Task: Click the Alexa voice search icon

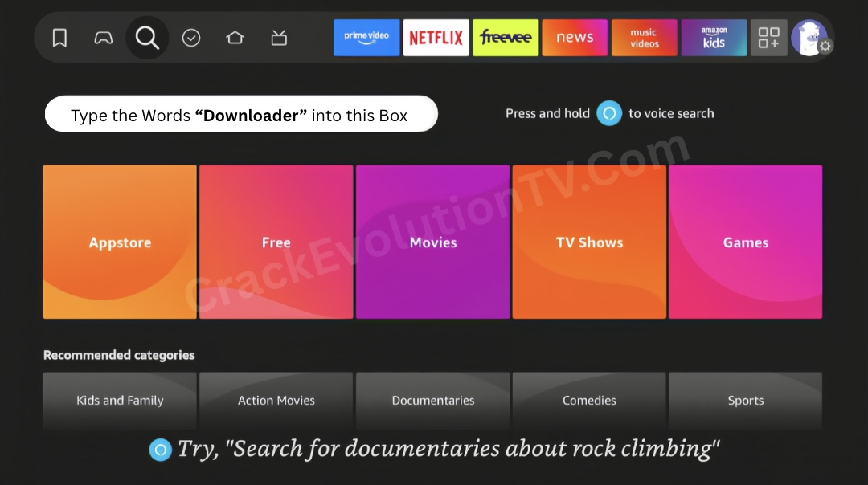Action: [x=609, y=113]
